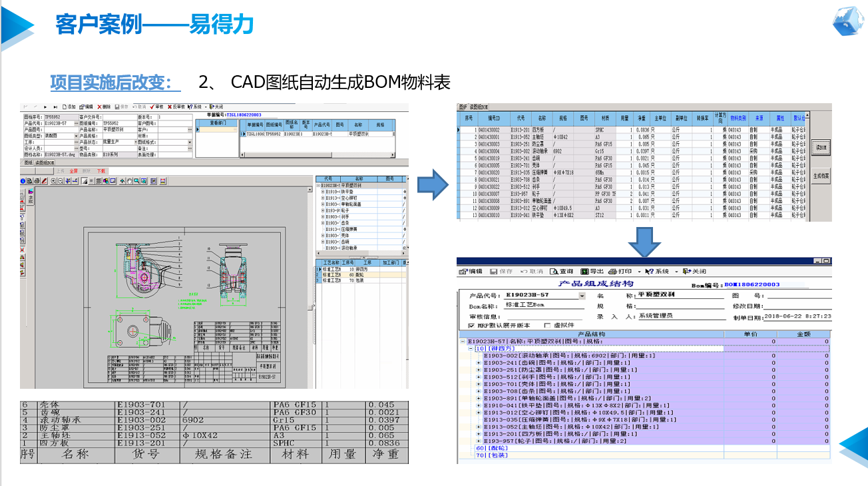Click the ellipsis button beside 产品代号 field

tap(76, 124)
